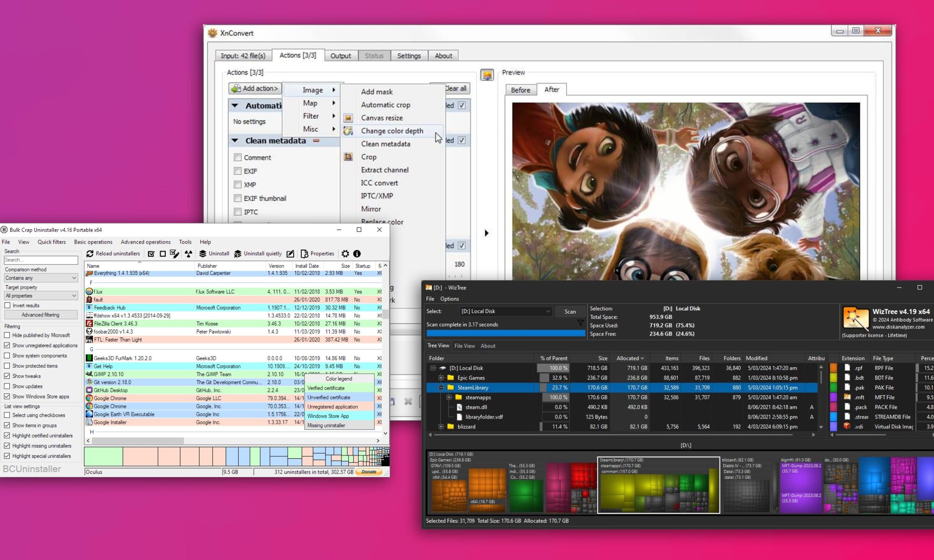Screen dimensions: 934x560
Task: Click the Change color depth icon in XnConvert menu
Action: 348,131
